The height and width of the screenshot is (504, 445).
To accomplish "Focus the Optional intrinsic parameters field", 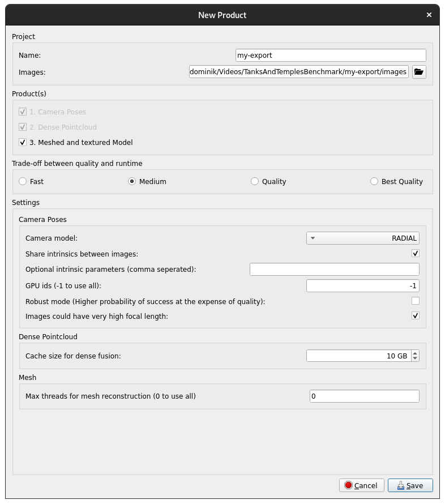I will [334, 270].
